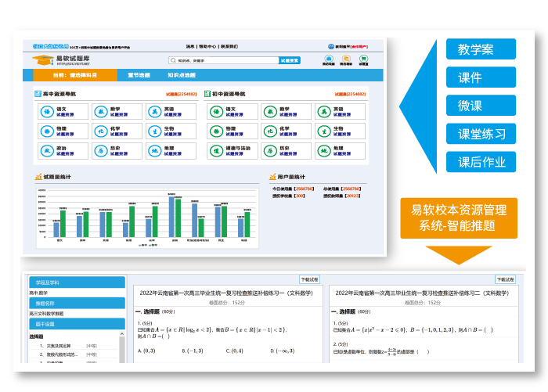Switch to the 章节选题 tab
This screenshot has height=392, width=548.
tap(138, 76)
